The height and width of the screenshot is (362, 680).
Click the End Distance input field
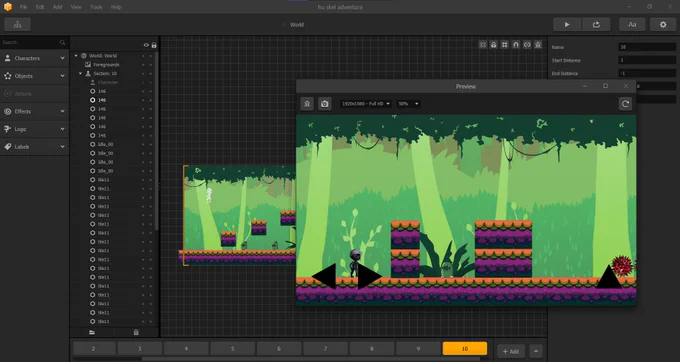point(647,73)
